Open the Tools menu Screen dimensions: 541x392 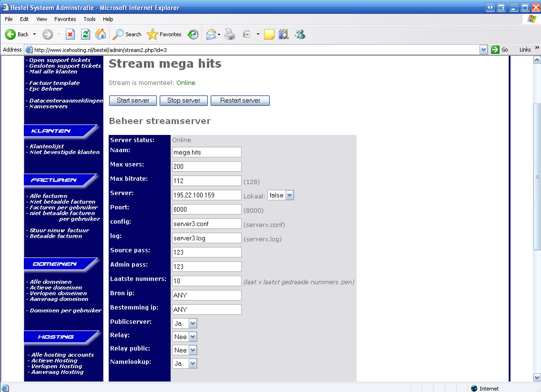point(90,19)
